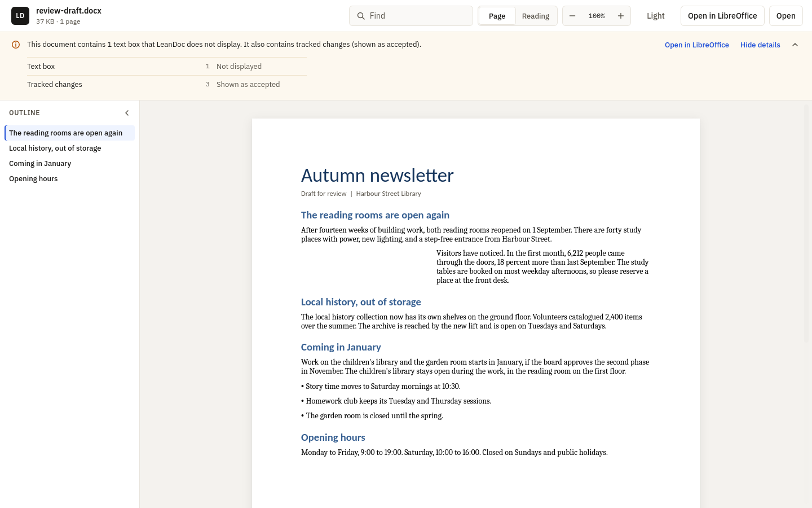The height and width of the screenshot is (508, 812).
Task: Click the Hide details link
Action: click(x=760, y=45)
